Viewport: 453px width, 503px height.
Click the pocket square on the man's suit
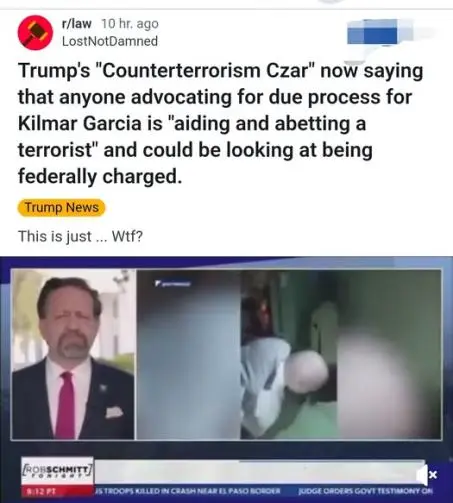click(x=114, y=412)
